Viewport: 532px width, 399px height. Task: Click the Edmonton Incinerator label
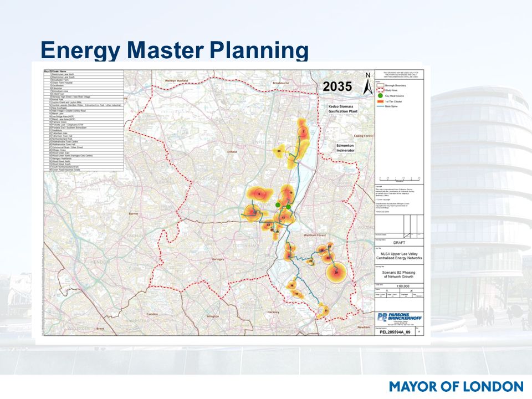[x=345, y=147]
